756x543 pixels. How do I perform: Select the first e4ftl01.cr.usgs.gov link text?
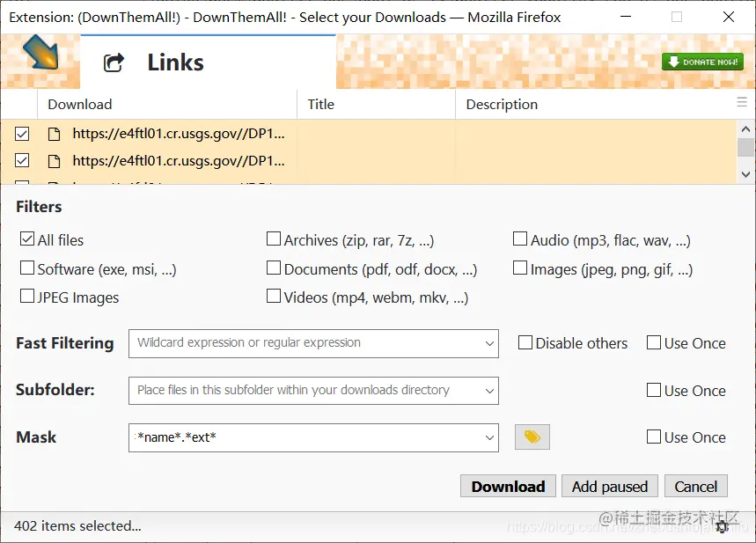tap(179, 134)
